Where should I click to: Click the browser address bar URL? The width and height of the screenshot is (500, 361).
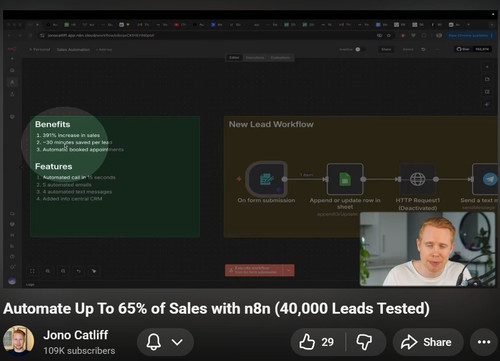pyautogui.click(x=101, y=35)
